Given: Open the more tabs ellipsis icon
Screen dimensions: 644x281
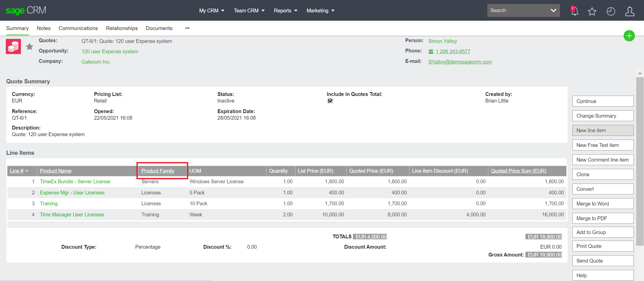Looking at the screenshot, I should (187, 28).
